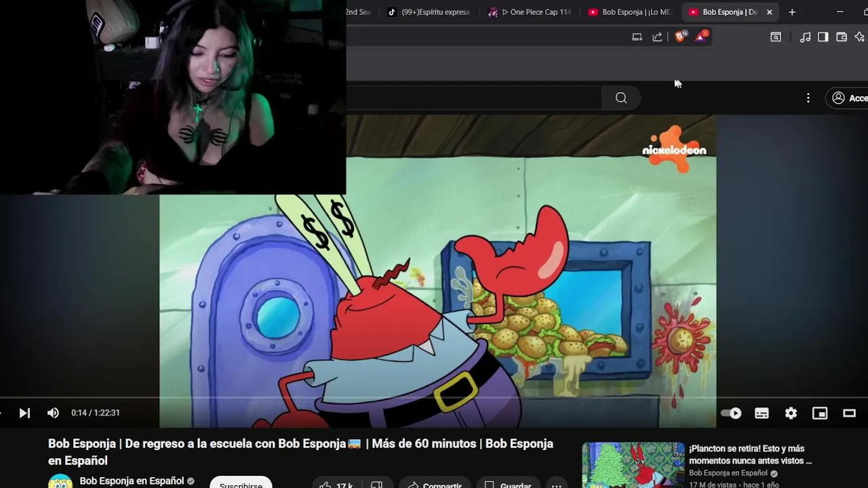Skip to the next video in the player
This screenshot has width=868, height=488.
click(24, 413)
